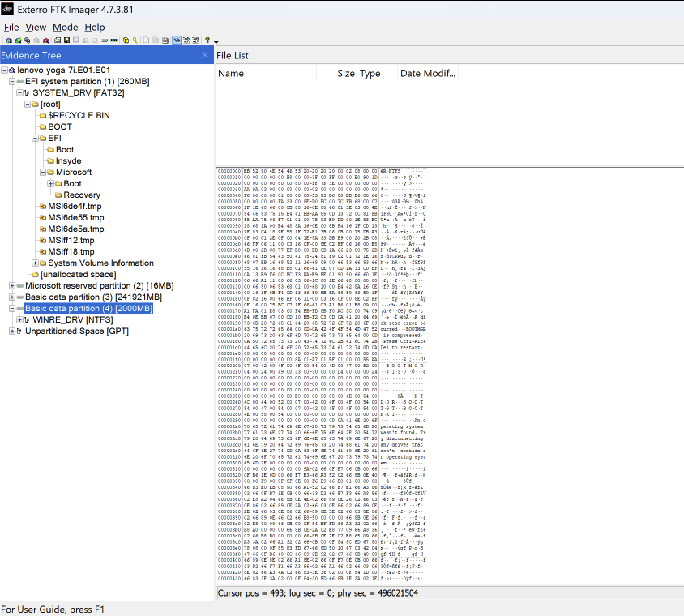Viewport: 684px width, 616px height.
Task: Collapse the EFI folder node
Action: pyautogui.click(x=35, y=138)
